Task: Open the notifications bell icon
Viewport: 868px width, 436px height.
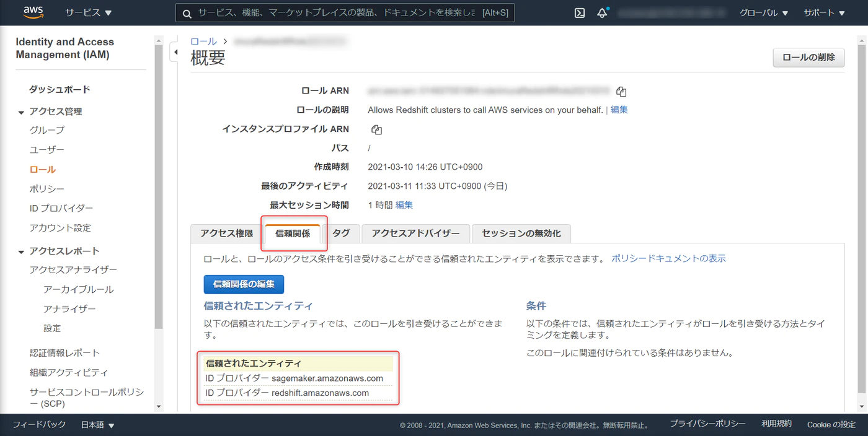Action: coord(602,13)
